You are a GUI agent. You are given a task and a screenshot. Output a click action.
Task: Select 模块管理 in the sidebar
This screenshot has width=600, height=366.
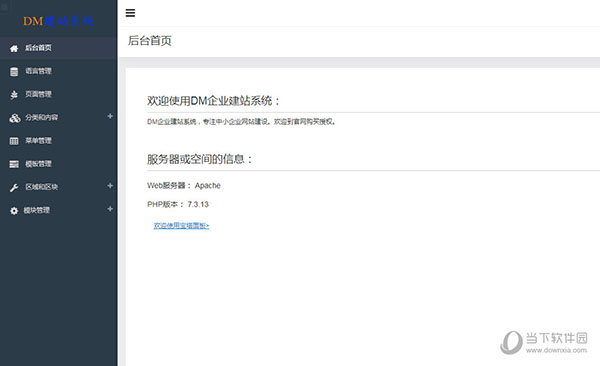[x=59, y=210]
